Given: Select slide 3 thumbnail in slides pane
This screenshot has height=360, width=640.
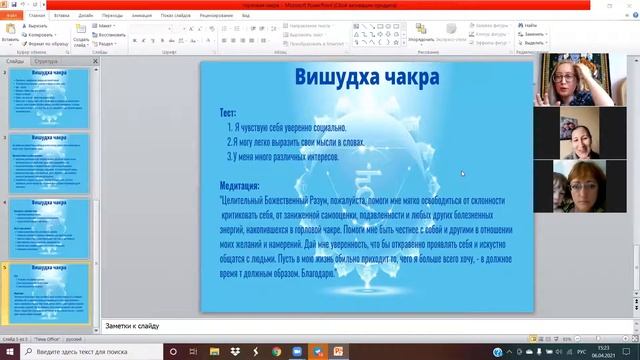Looking at the screenshot, I should (49, 164).
